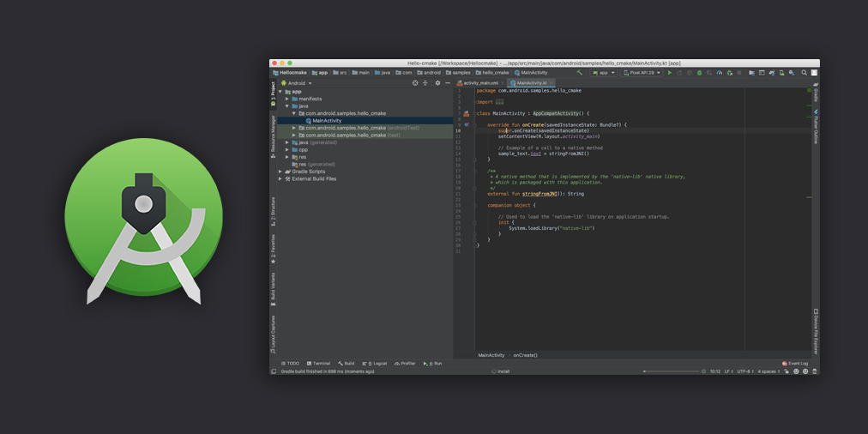This screenshot has width=868, height=434.
Task: Open the TODO tool window
Action: tap(290, 364)
